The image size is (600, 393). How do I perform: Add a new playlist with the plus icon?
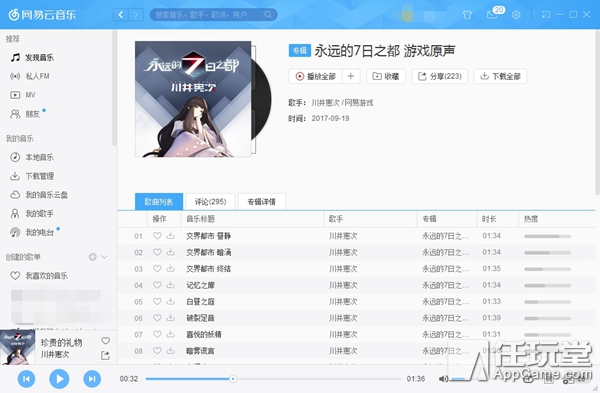tap(93, 257)
